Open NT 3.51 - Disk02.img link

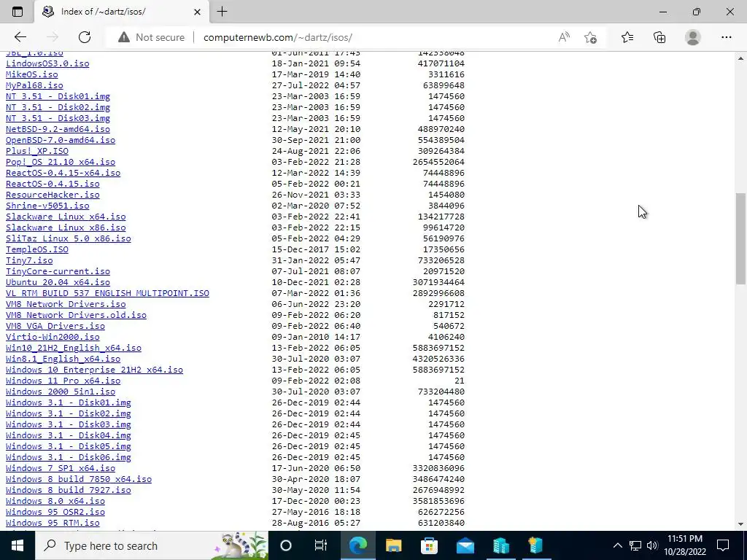58,107
